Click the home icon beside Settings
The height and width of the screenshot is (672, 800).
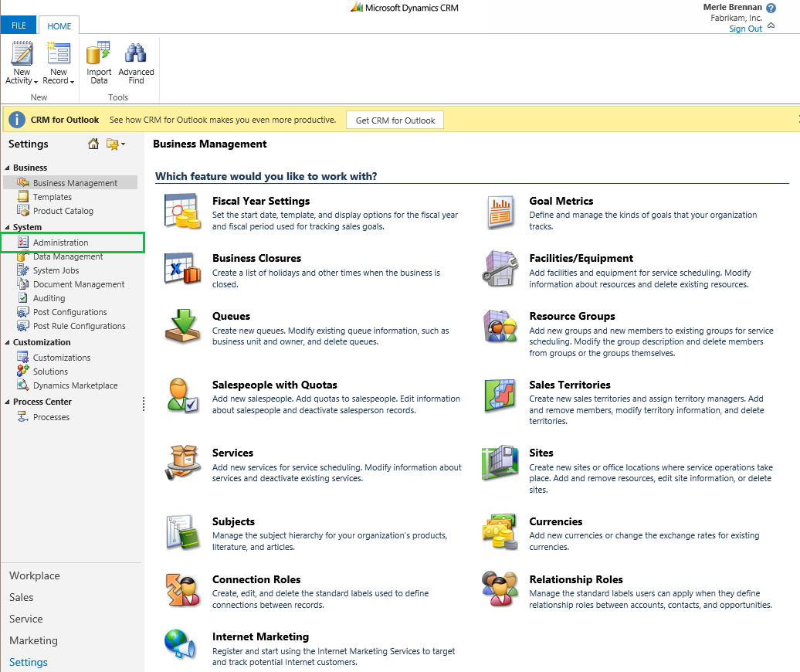coord(93,144)
